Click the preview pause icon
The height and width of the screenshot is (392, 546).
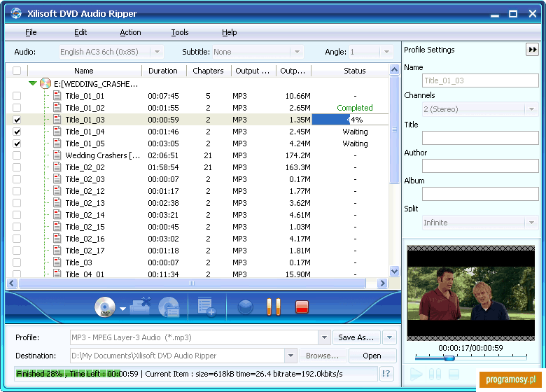click(x=435, y=374)
